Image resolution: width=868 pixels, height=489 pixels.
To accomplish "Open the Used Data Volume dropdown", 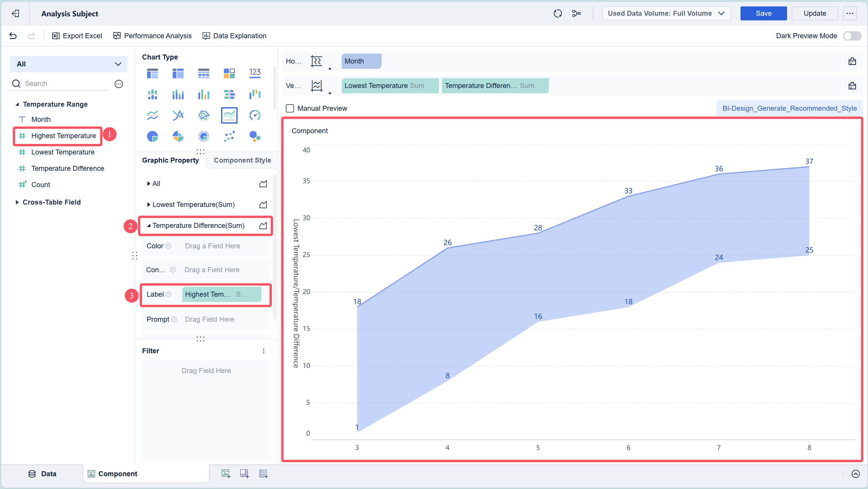I will [666, 13].
